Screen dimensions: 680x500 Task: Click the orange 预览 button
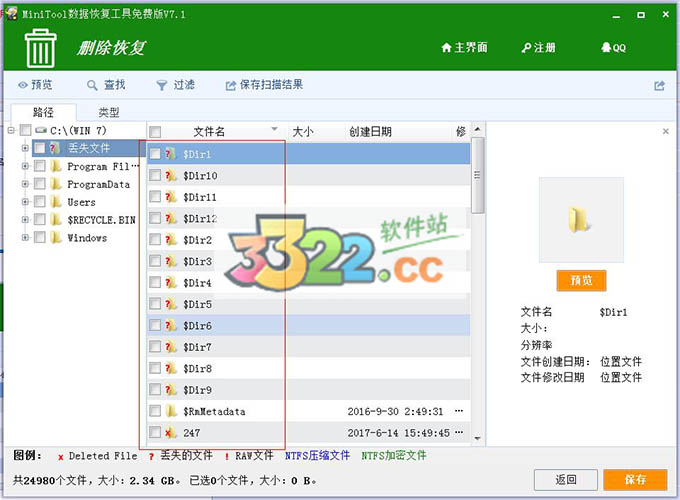click(581, 281)
